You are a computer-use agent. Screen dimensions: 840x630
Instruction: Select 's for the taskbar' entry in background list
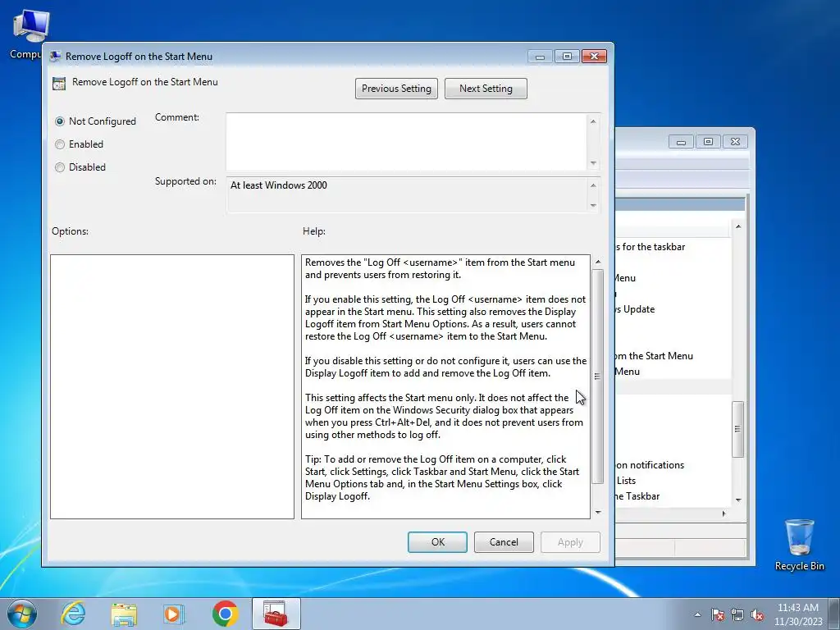coord(651,247)
